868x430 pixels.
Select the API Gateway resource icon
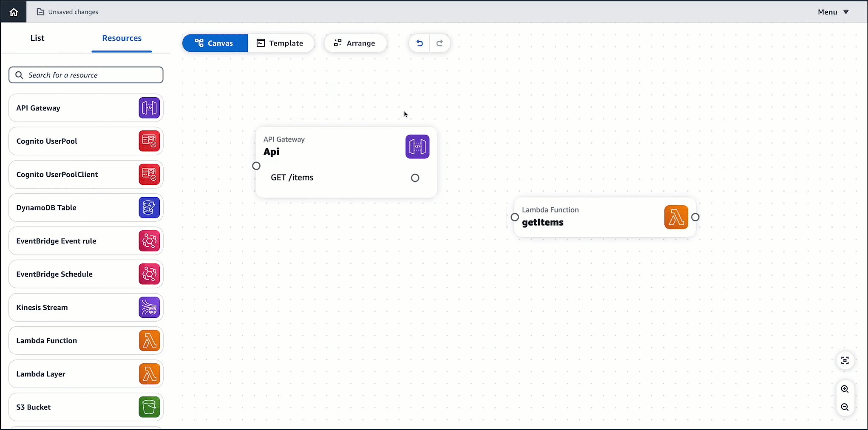[x=149, y=107]
